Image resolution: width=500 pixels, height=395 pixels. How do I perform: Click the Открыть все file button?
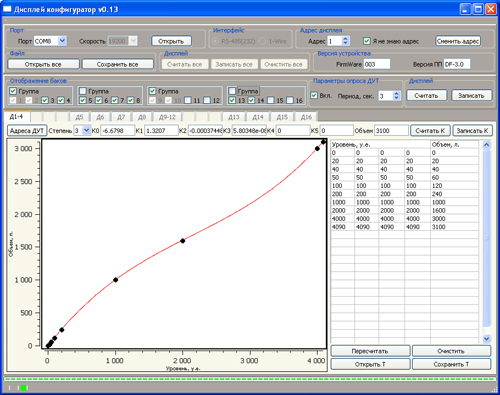43,64
